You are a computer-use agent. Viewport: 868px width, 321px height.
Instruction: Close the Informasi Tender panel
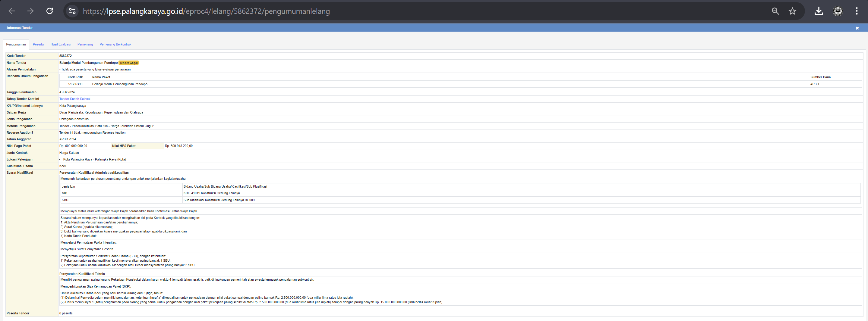857,28
